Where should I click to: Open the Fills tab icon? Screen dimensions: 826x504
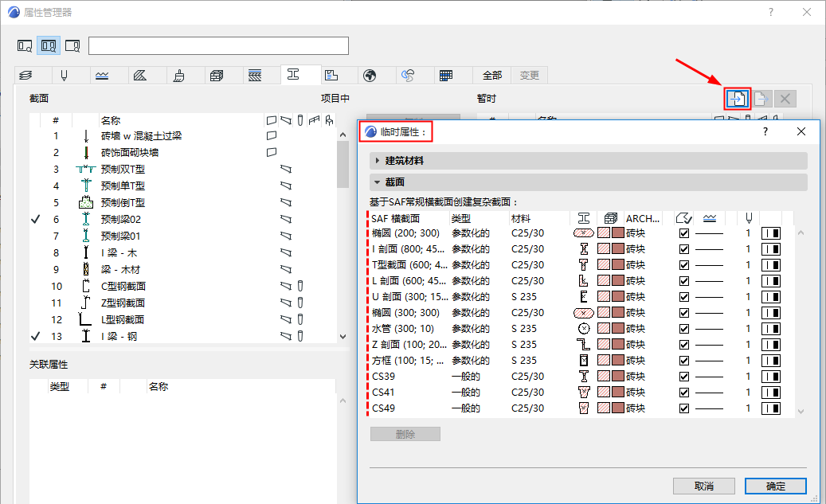click(140, 76)
